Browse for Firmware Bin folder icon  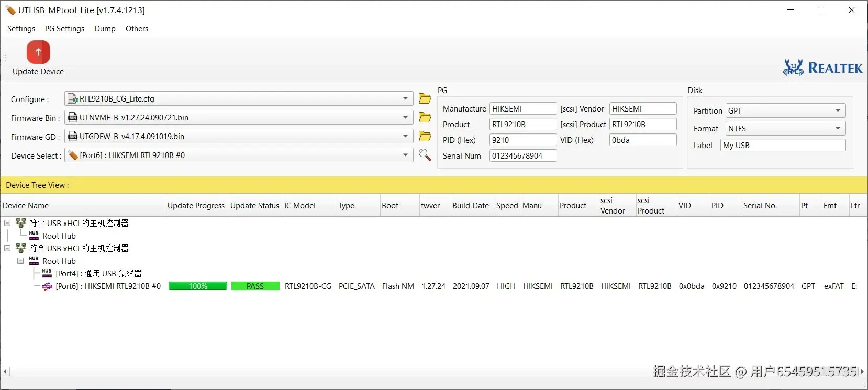tap(425, 117)
